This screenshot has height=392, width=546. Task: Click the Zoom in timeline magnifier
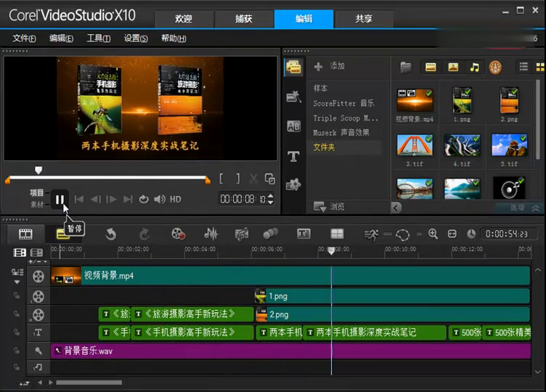coord(433,234)
